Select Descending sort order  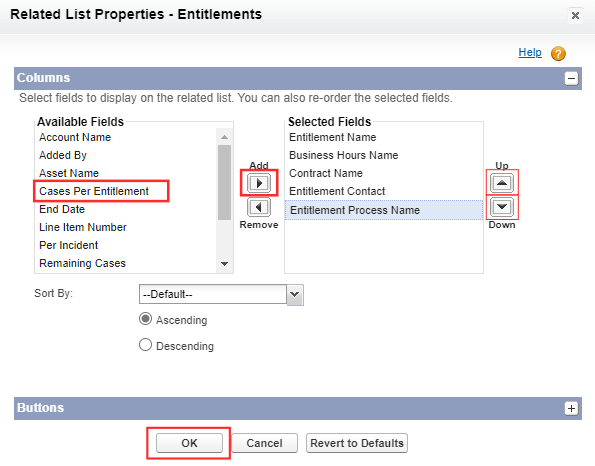(x=145, y=345)
